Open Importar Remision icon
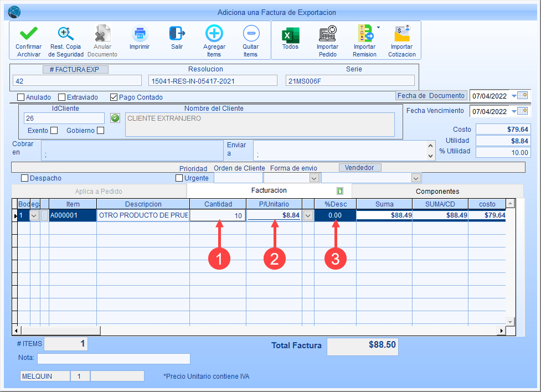The image size is (541, 392). pyautogui.click(x=365, y=33)
